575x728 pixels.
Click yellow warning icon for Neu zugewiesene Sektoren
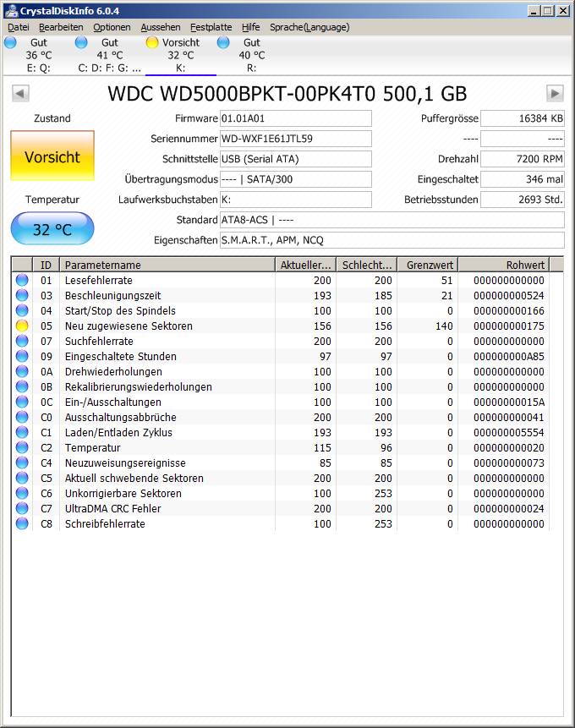[x=22, y=326]
